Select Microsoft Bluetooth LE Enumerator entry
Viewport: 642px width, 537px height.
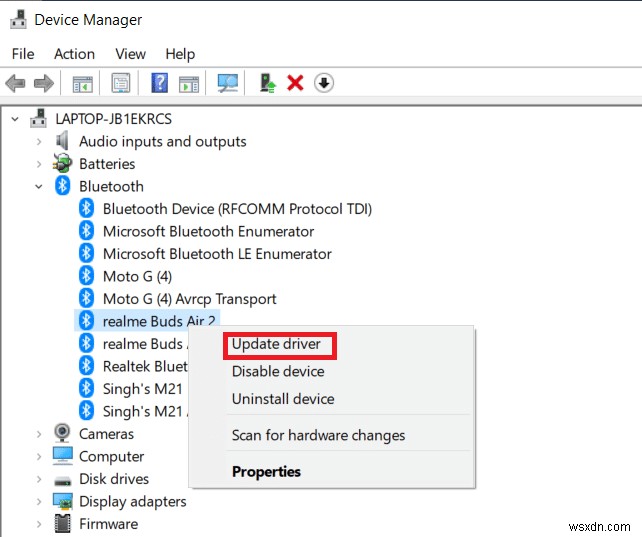point(217,254)
